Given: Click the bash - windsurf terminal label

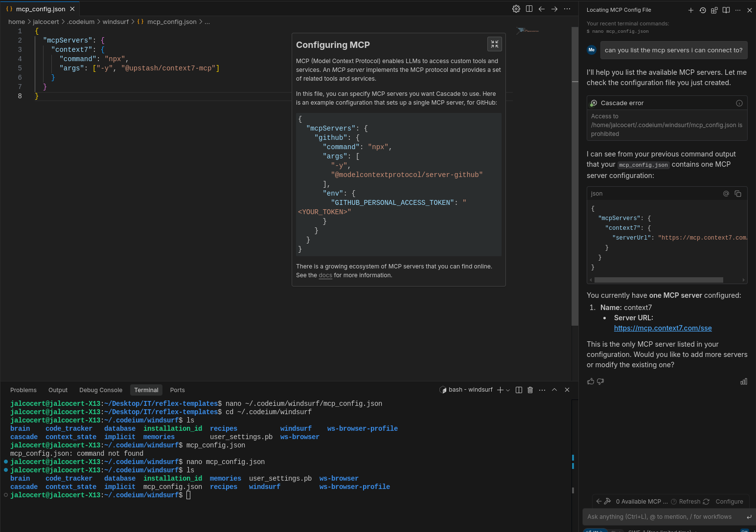Looking at the screenshot, I should point(466,390).
